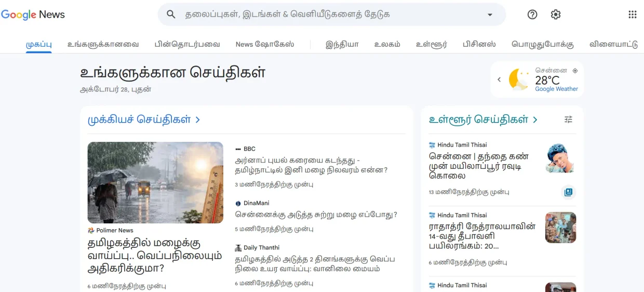644x292 pixels.
Task: Open Daily Thanthi article on வெப்ப நிலை
Action: pos(315,264)
